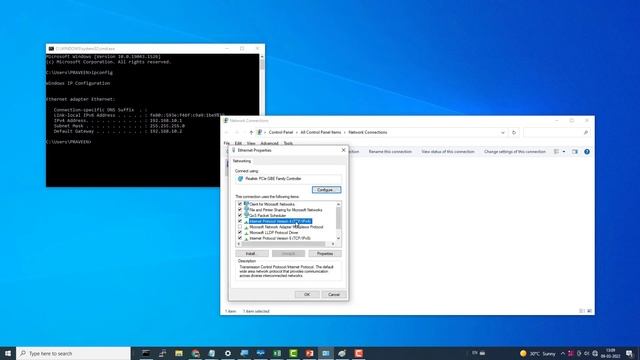Open the last red taskbar app icon
The width and height of the screenshot is (640, 360).
coord(359,353)
